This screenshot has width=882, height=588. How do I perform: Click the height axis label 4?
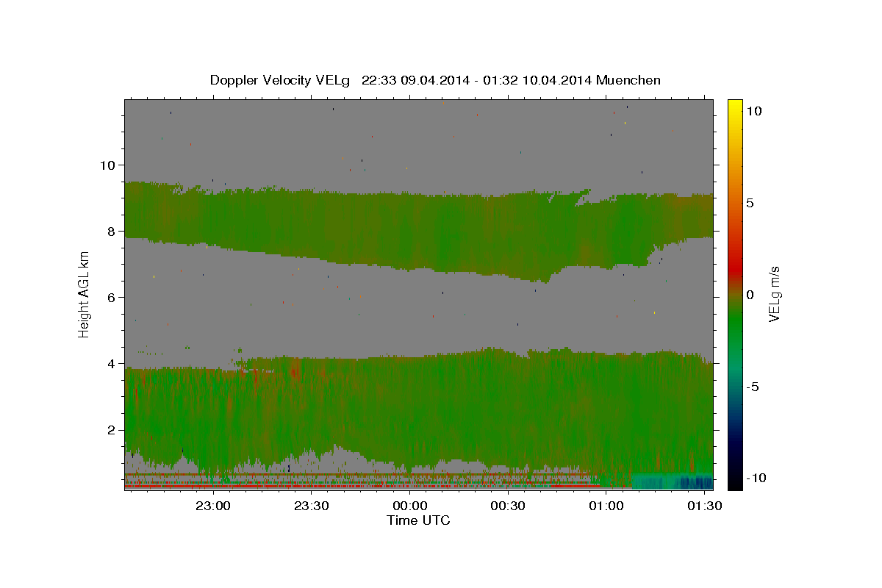point(110,363)
